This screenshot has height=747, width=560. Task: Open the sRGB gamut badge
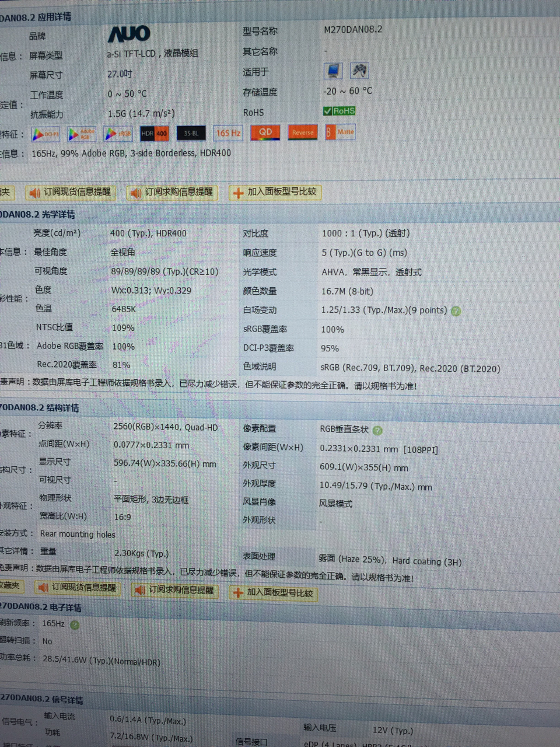[117, 134]
